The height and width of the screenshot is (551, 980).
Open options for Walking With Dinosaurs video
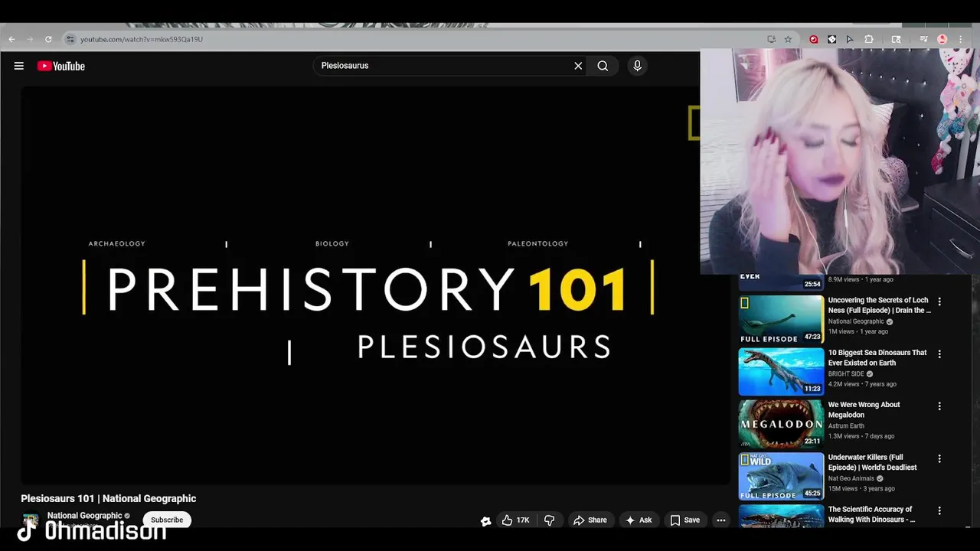click(939, 510)
